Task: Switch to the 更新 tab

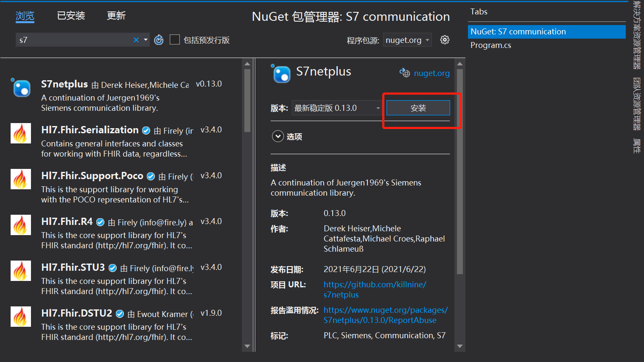Action: pos(116,16)
